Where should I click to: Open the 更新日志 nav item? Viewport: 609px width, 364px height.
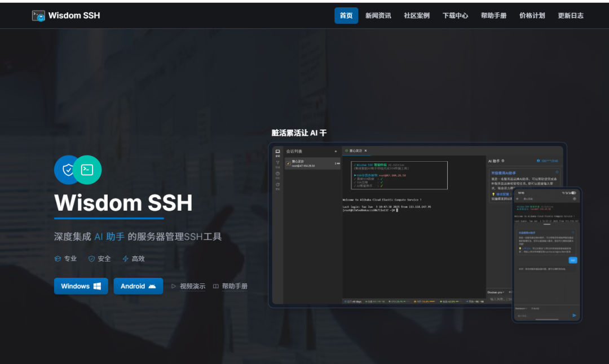point(571,16)
